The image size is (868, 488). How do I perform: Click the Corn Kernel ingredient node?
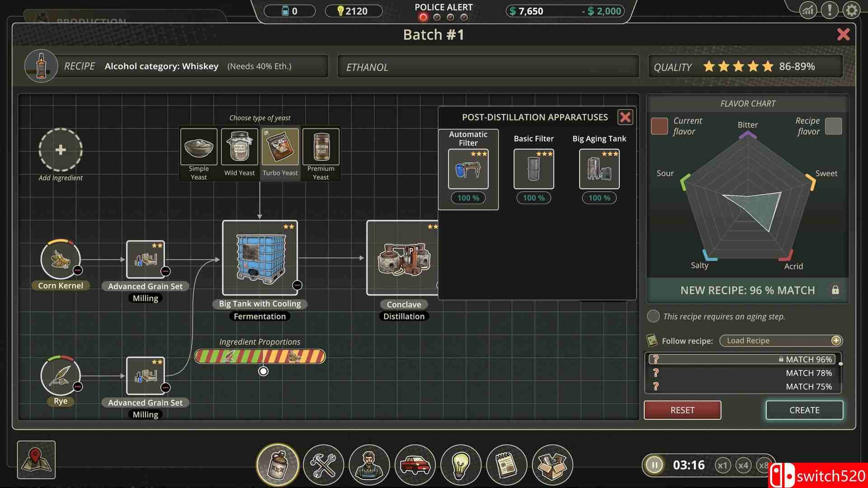click(x=61, y=259)
